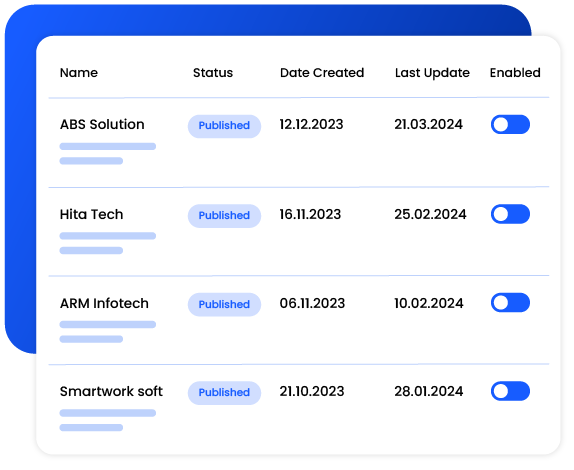The image size is (574, 470).
Task: Sort by the Last Update column header
Action: pos(432,73)
